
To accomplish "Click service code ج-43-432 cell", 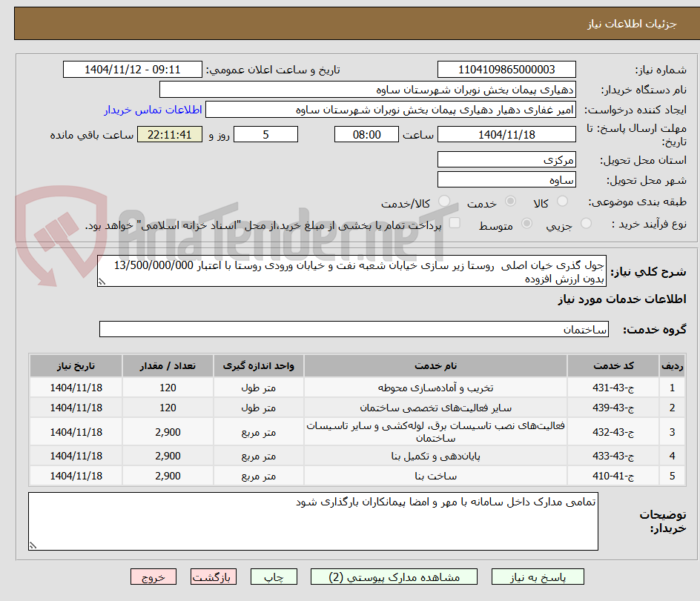I will 613,432.
